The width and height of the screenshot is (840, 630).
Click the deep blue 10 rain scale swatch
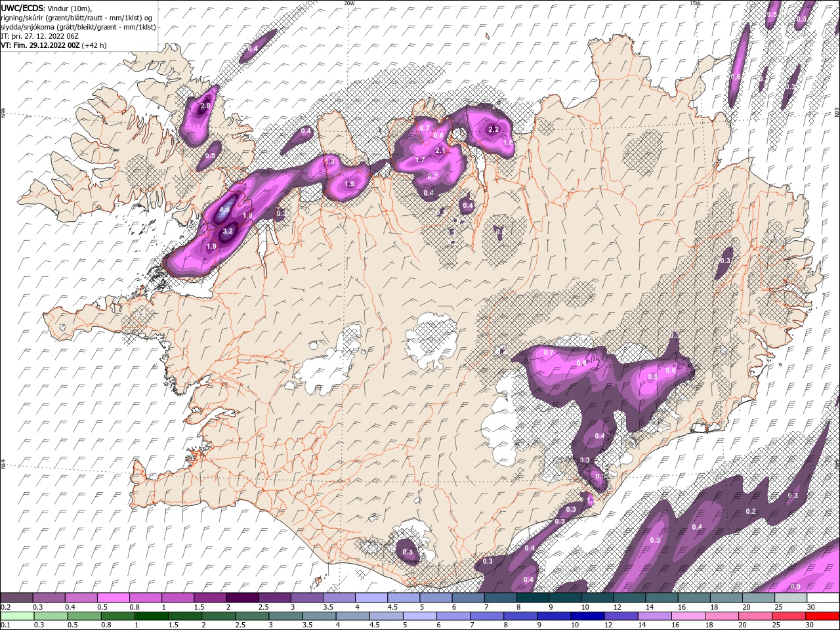click(587, 616)
